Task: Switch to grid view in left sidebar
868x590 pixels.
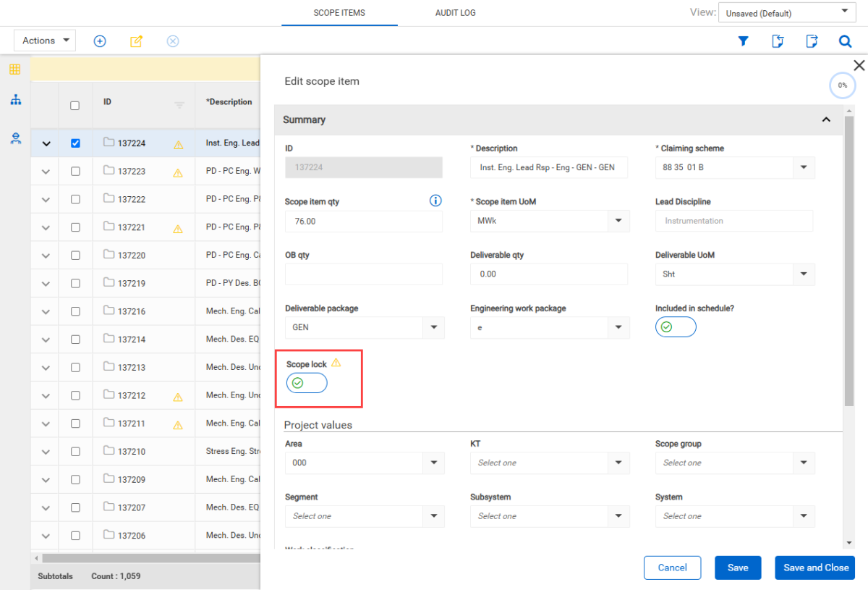Action: [15, 69]
